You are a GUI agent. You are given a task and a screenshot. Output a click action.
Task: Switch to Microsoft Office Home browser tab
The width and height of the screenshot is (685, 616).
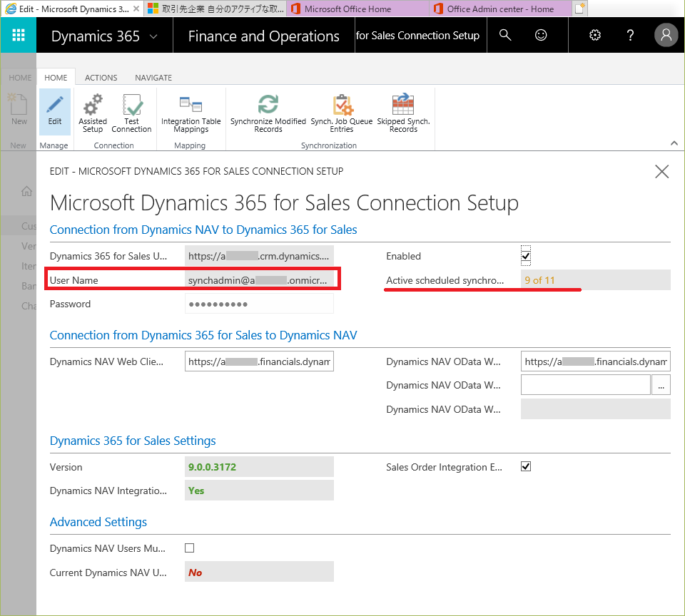[x=357, y=9]
